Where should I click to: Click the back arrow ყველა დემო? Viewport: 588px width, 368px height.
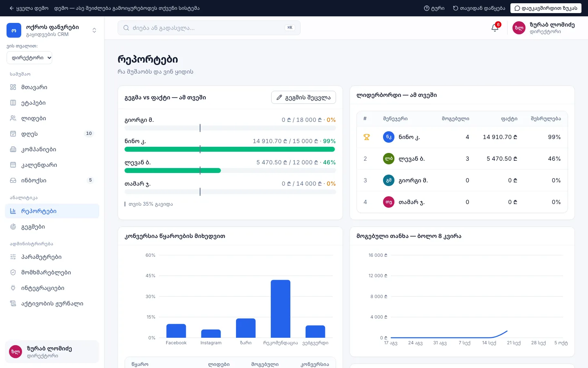point(11,8)
